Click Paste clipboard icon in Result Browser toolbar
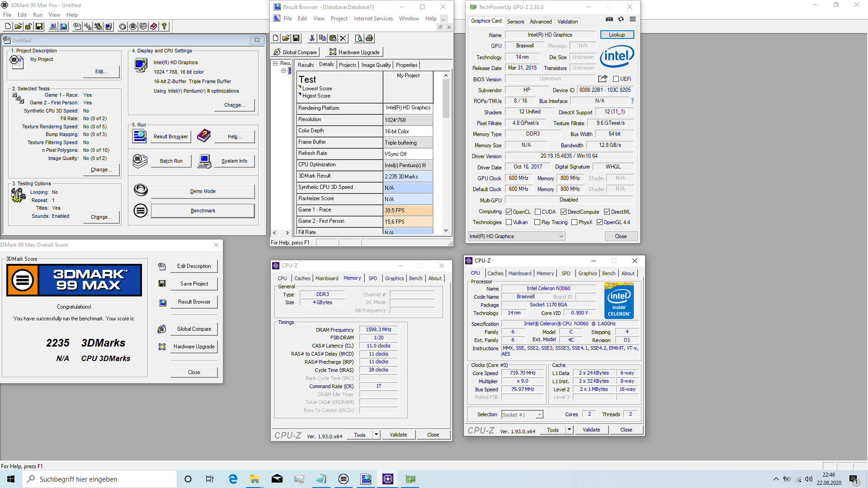The width and height of the screenshot is (868, 488). point(333,38)
